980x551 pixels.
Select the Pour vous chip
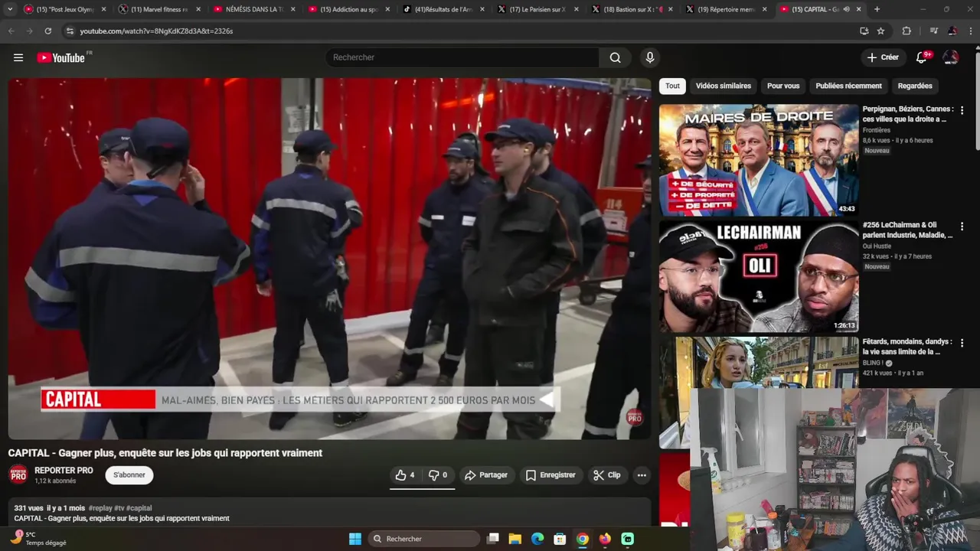(783, 86)
